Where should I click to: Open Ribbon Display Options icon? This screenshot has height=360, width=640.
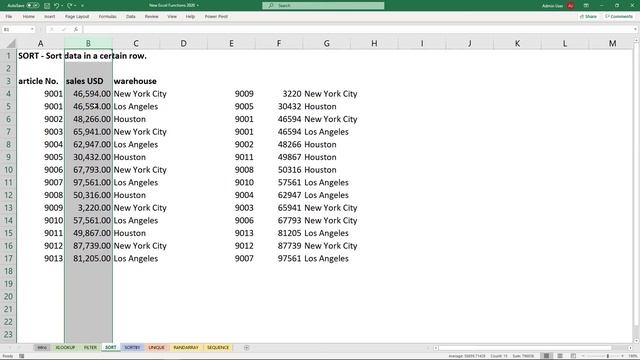click(x=586, y=6)
